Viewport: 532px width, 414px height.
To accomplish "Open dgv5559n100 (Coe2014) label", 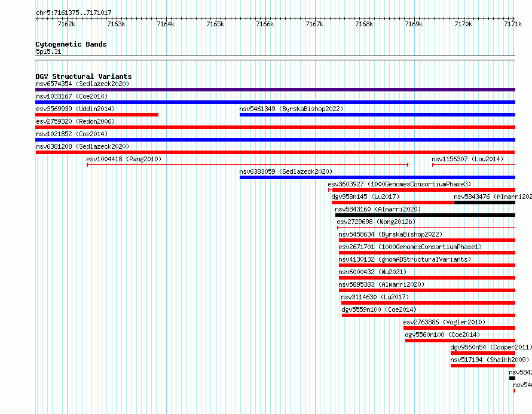I will (x=379, y=309).
